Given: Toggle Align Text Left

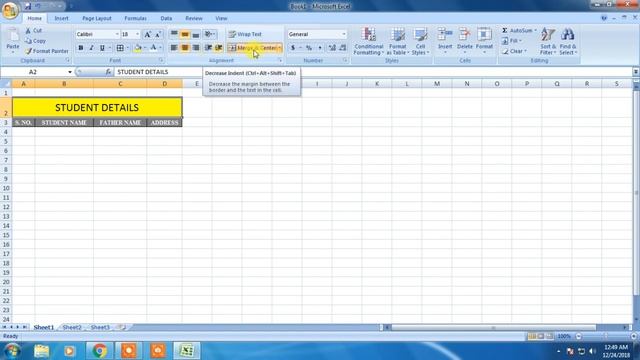Looking at the screenshot, I should pos(174,48).
